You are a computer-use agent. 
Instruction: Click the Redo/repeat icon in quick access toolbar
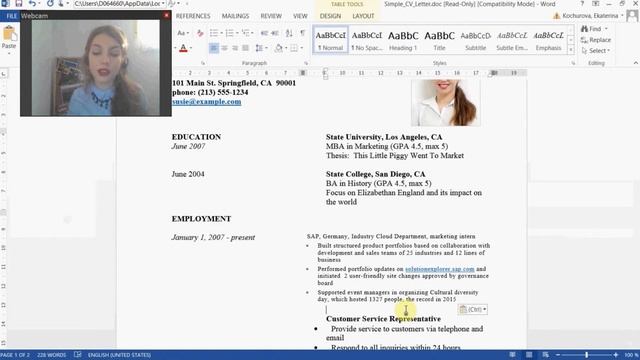(x=50, y=3)
